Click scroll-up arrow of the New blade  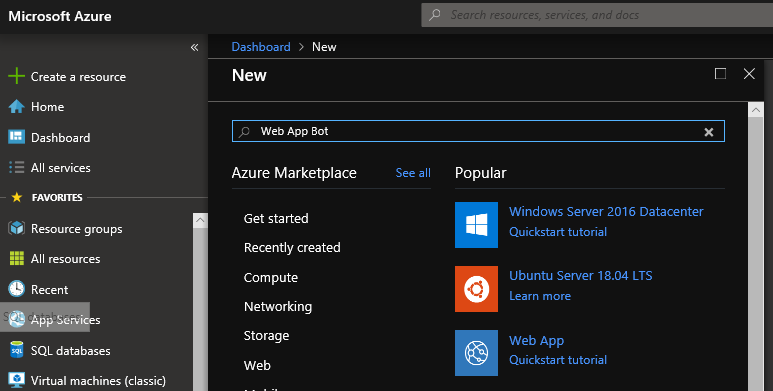(x=755, y=110)
